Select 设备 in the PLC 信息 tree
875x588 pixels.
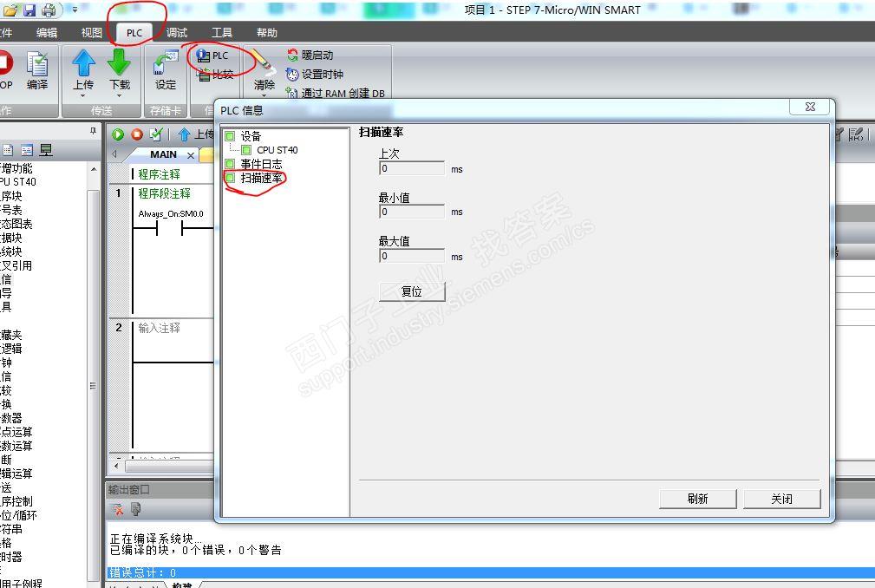coord(251,136)
